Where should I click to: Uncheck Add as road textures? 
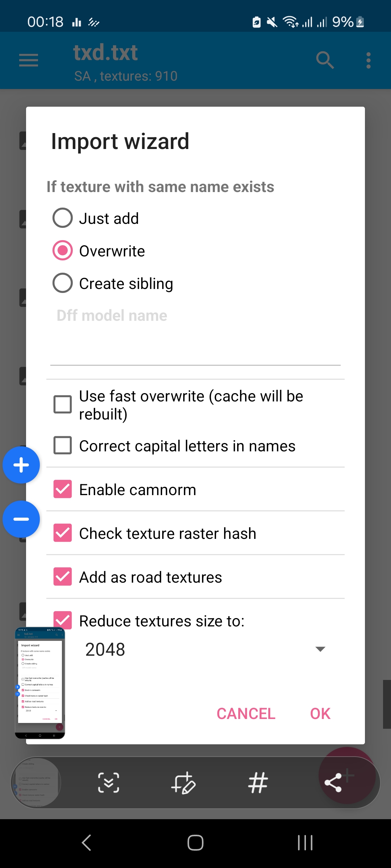(x=63, y=576)
